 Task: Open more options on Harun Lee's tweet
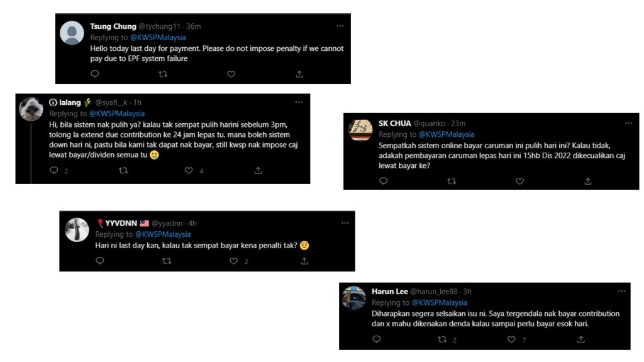(622, 292)
